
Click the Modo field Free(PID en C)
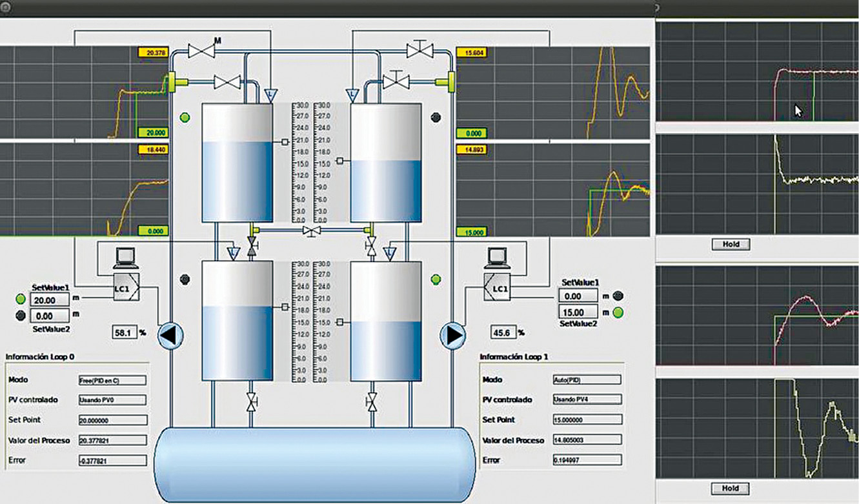112,381
